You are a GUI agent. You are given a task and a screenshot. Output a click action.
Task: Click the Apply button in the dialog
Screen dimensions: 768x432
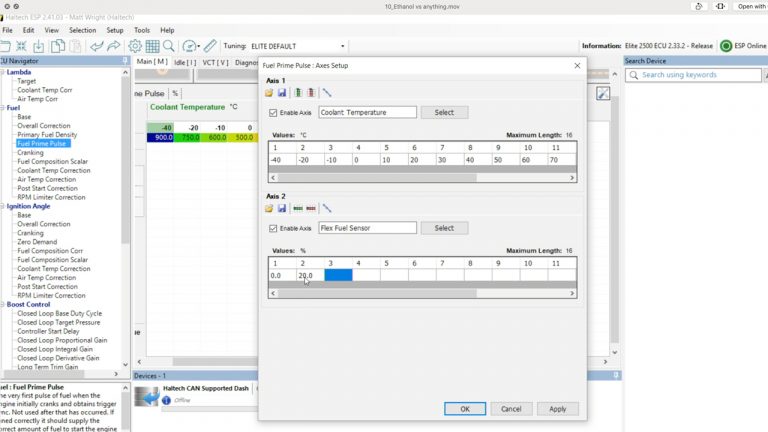point(557,408)
